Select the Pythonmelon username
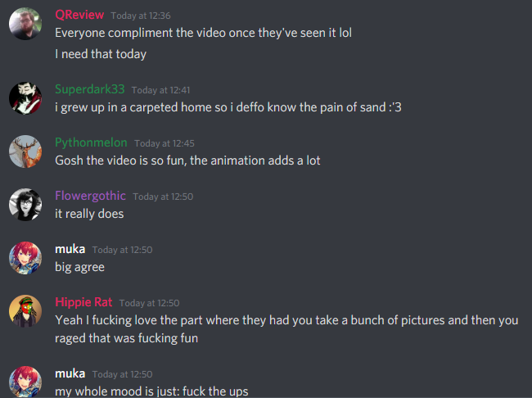This screenshot has width=532, height=398. [x=91, y=142]
